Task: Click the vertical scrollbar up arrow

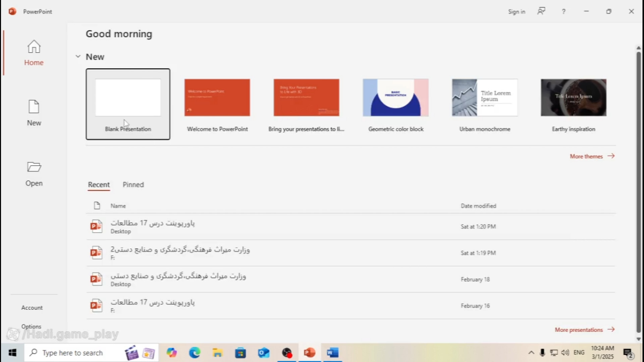Action: point(639,48)
